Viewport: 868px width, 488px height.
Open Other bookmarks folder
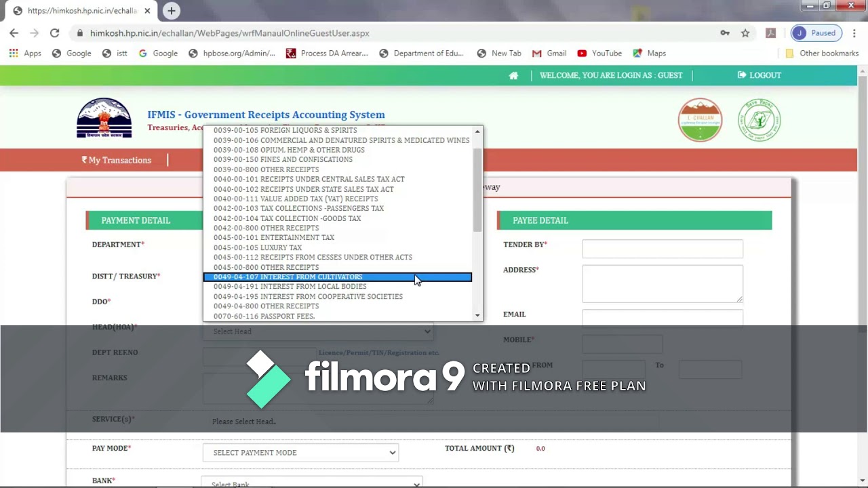point(822,53)
